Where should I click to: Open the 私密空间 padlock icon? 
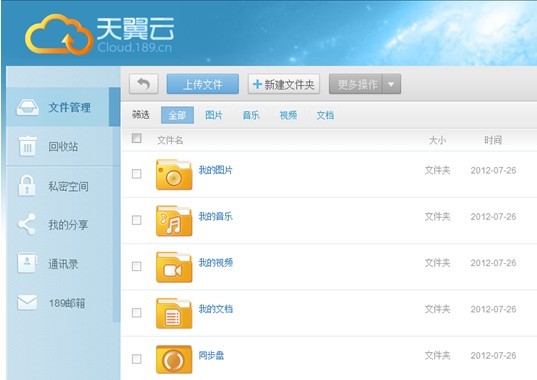click(27, 186)
